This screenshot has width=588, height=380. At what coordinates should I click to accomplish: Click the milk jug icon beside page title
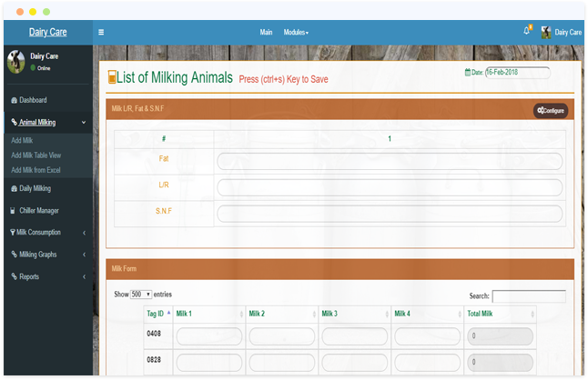click(x=112, y=76)
